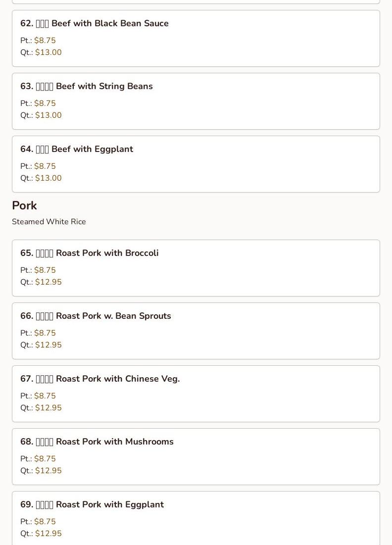Pick $12.95 quart price for Roast Pork with Broccoli
392x545 pixels.
pos(49,282)
